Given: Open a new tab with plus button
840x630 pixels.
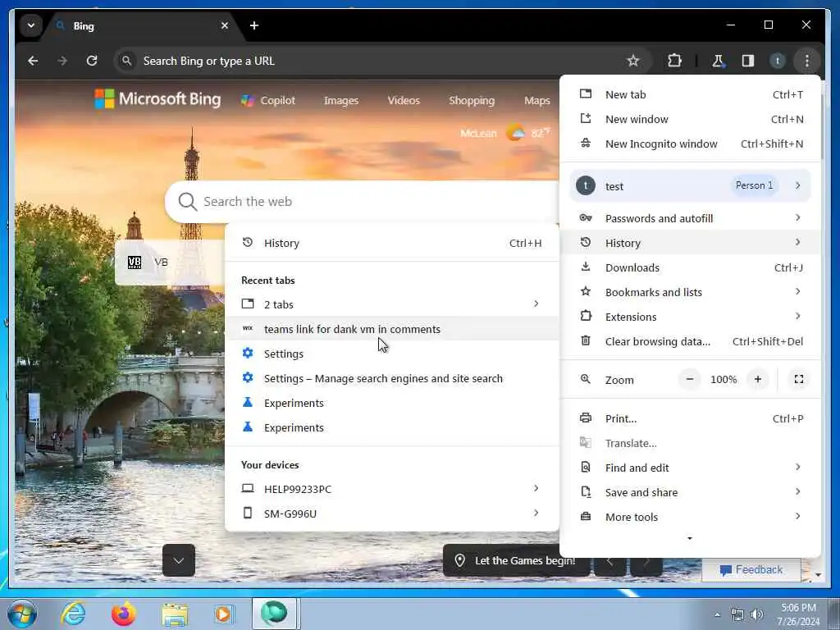Looking at the screenshot, I should coord(254,25).
